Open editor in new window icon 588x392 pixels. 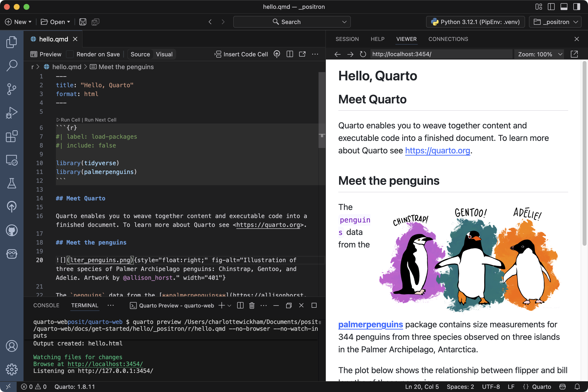click(x=302, y=54)
